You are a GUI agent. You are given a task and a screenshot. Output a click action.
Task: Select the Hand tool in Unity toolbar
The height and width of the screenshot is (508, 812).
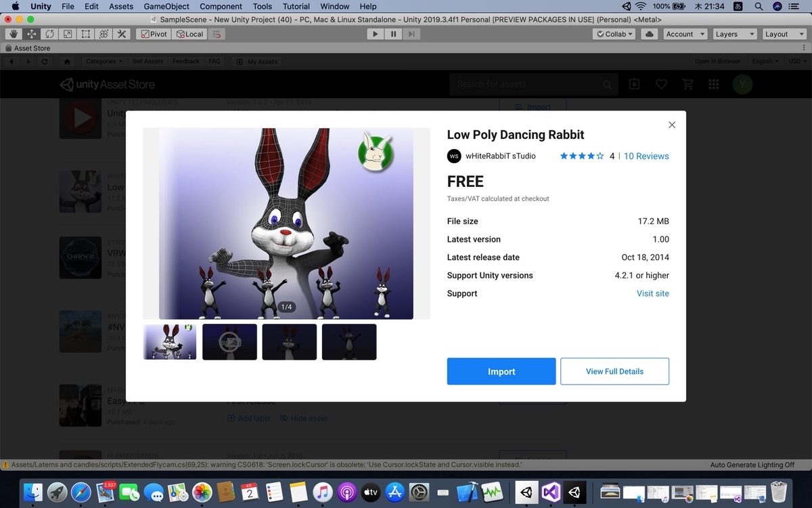coord(13,34)
